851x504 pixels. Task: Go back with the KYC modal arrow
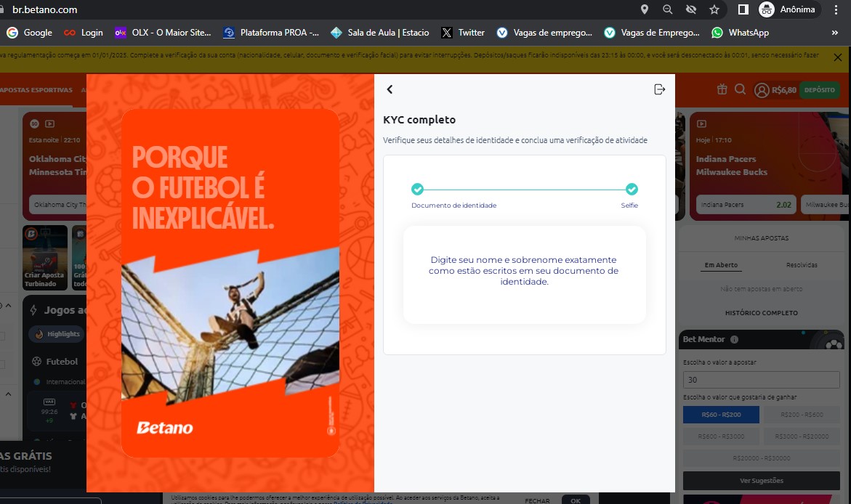click(389, 89)
